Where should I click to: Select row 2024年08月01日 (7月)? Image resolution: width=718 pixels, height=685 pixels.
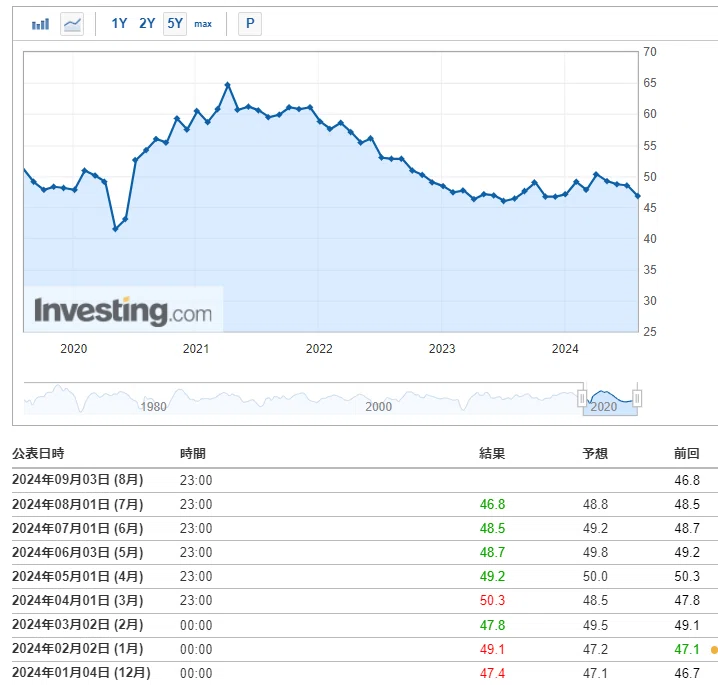[x=365, y=504]
